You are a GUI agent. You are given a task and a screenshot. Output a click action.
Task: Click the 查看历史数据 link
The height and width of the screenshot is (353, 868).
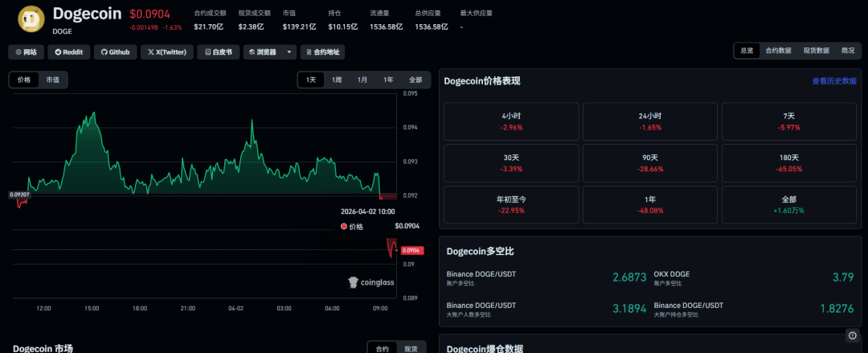834,81
